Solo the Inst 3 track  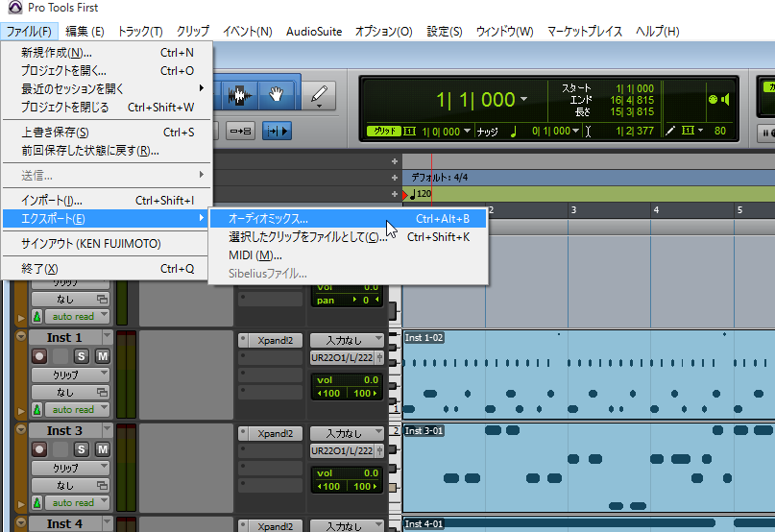point(82,449)
